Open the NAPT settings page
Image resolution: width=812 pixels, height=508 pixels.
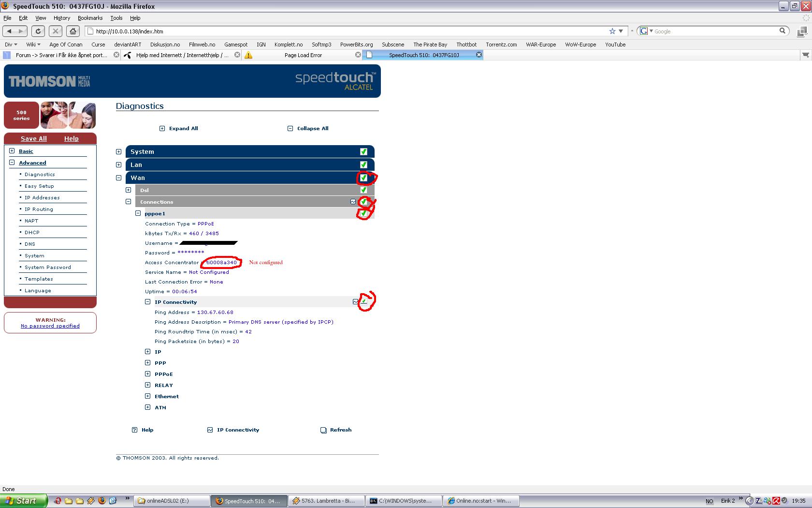pyautogui.click(x=31, y=221)
